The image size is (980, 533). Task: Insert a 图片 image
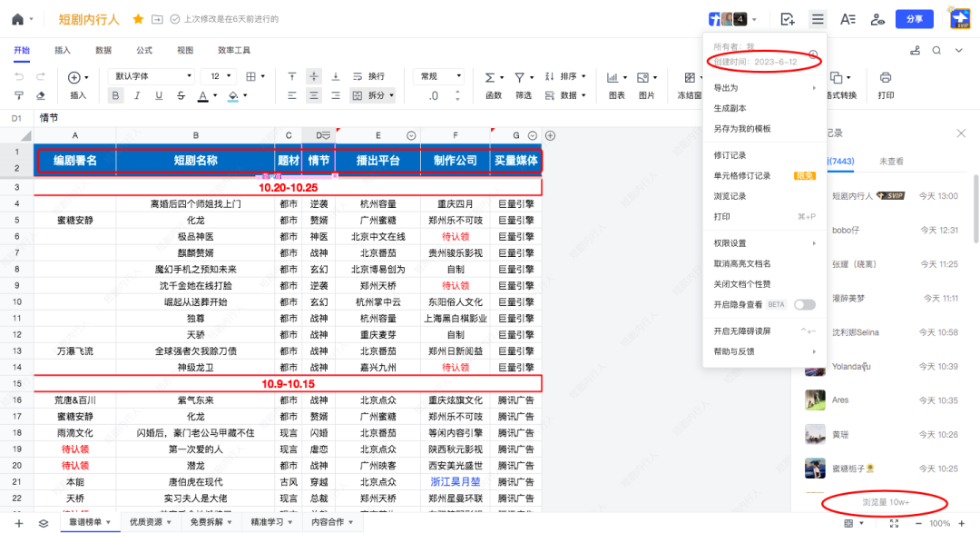click(646, 85)
